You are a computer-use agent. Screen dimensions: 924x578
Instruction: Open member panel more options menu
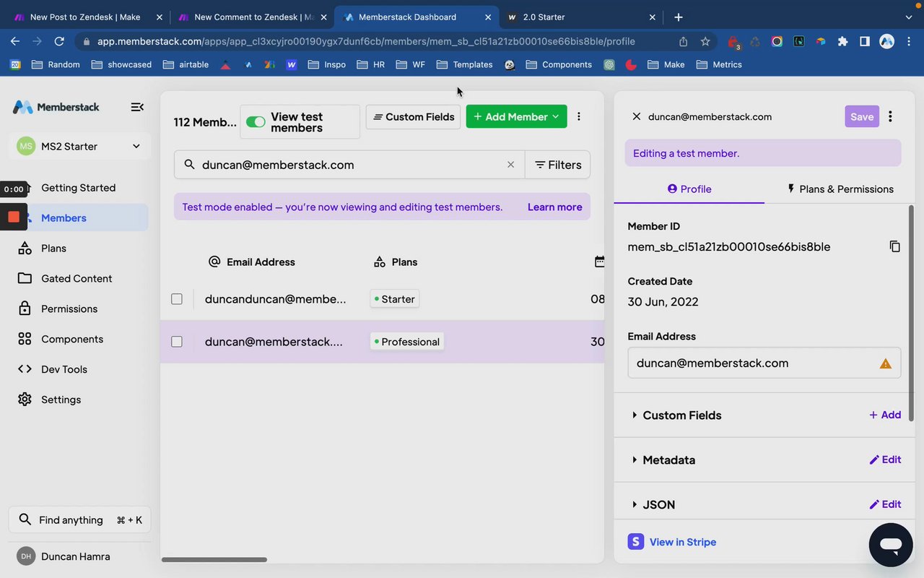tap(890, 116)
